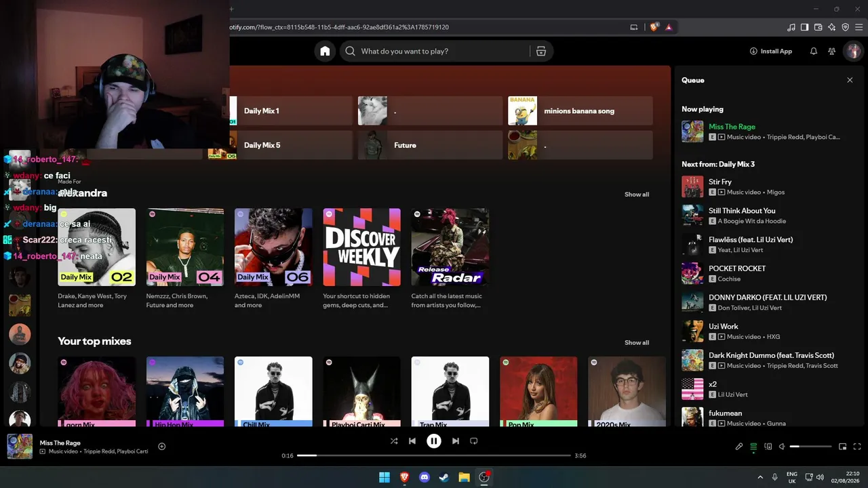Open Brave Rewards triangle icon

point(669,27)
